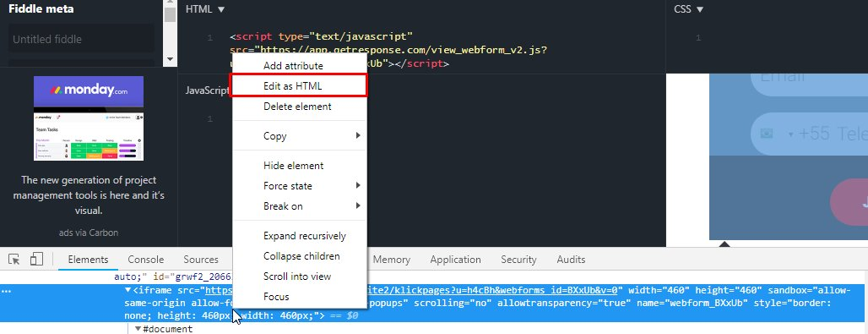Collapse the iframe node triangle
Screen dimensions: 868x334
point(127,290)
